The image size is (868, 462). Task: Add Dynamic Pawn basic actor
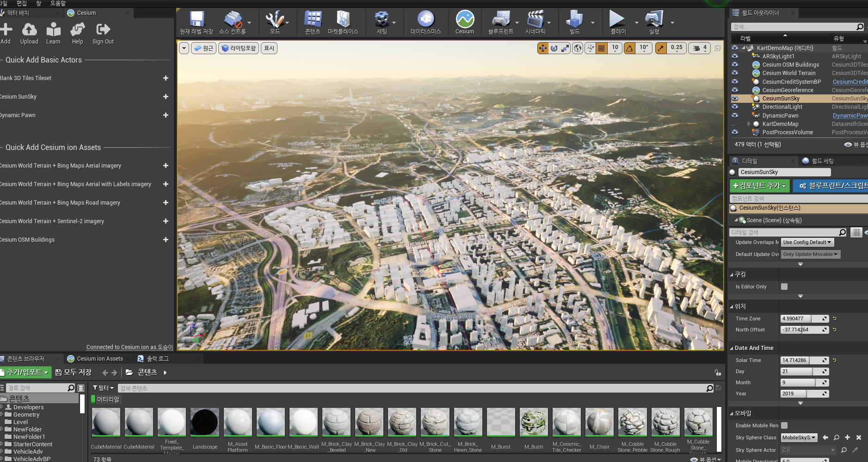tap(166, 115)
